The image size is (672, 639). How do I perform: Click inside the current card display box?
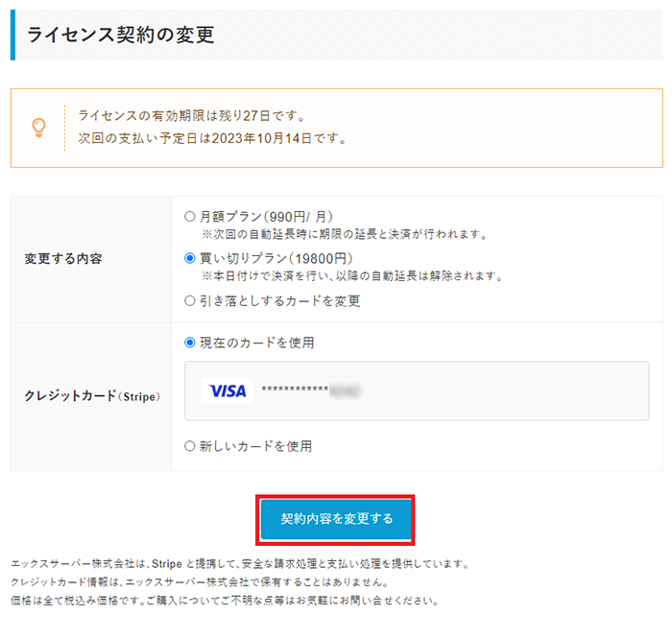[x=417, y=390]
